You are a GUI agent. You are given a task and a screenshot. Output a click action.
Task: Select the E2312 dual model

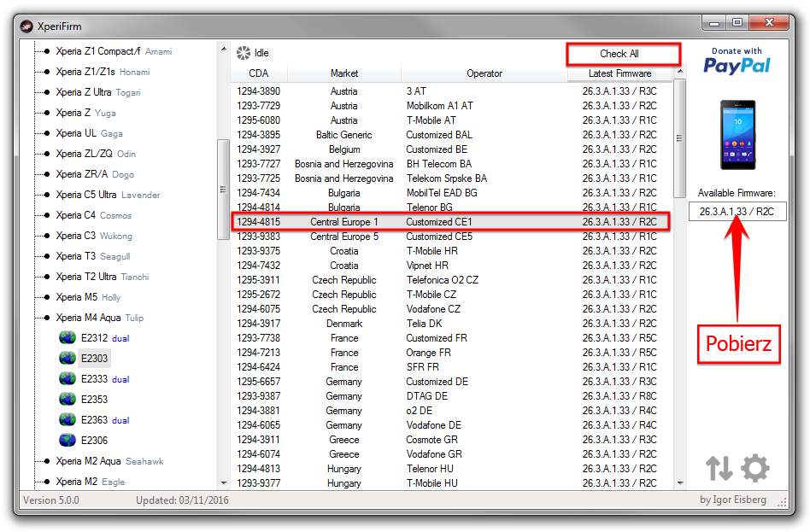(x=105, y=338)
